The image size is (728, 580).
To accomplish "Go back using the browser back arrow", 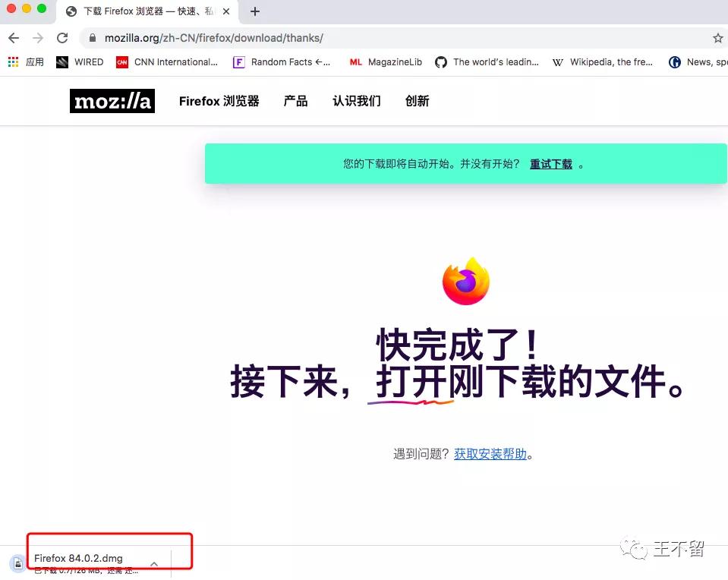I will pyautogui.click(x=14, y=38).
